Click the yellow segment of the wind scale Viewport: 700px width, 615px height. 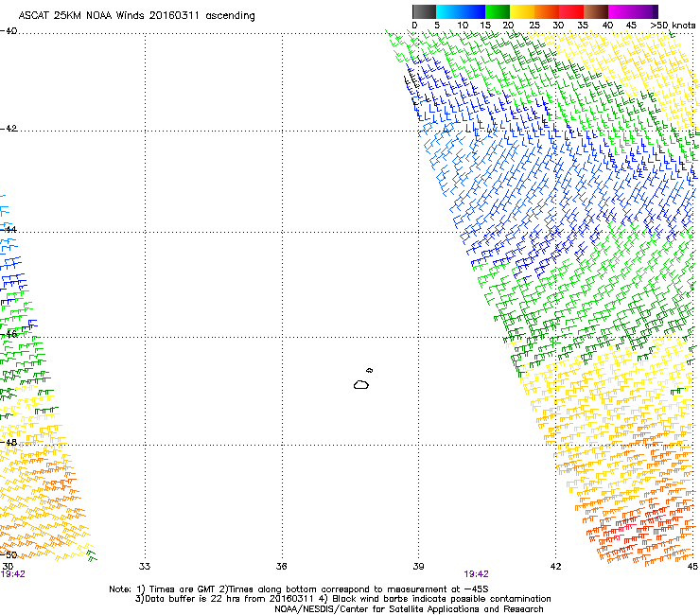(522, 11)
